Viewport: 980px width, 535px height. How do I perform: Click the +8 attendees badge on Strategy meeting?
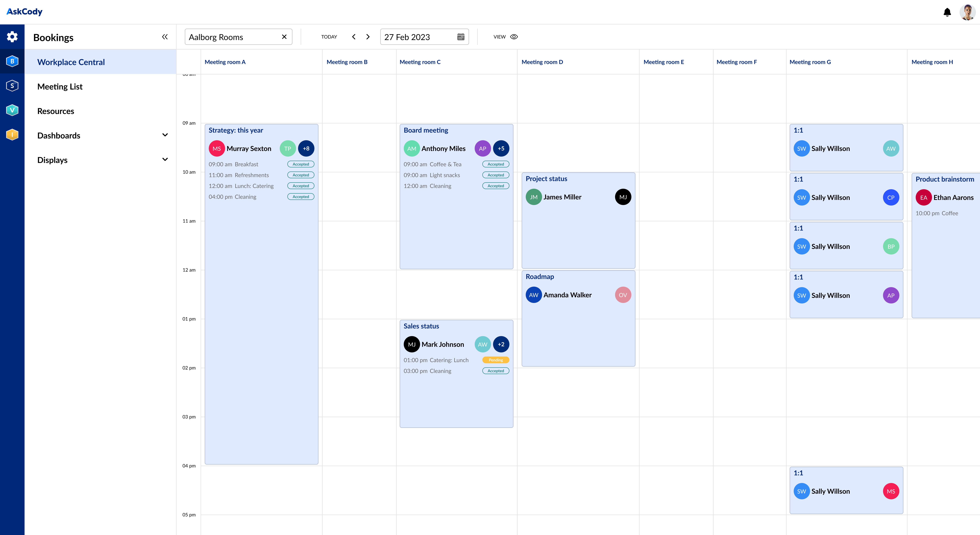(306, 148)
